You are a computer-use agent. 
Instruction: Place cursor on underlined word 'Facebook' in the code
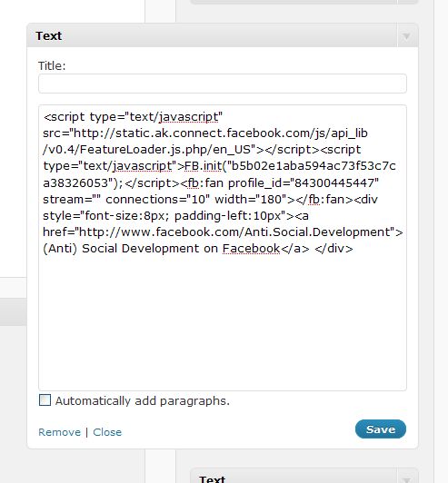tap(251, 248)
